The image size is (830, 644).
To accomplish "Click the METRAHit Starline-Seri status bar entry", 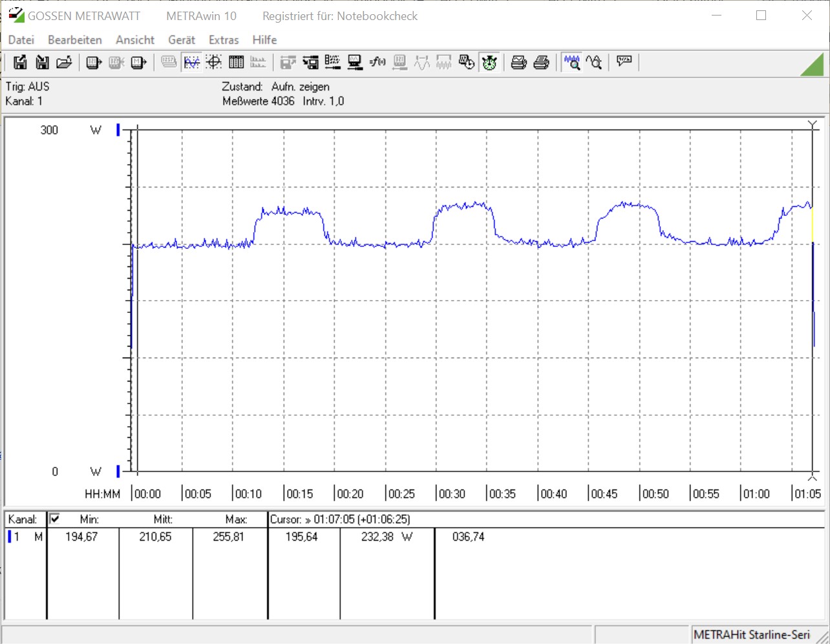I will tap(752, 635).
